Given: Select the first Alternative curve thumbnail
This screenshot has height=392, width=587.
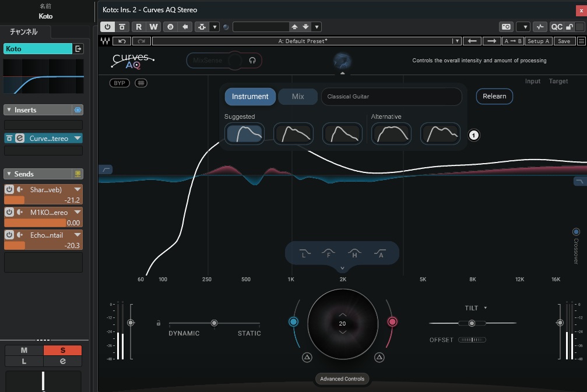Looking at the screenshot, I should 391,133.
